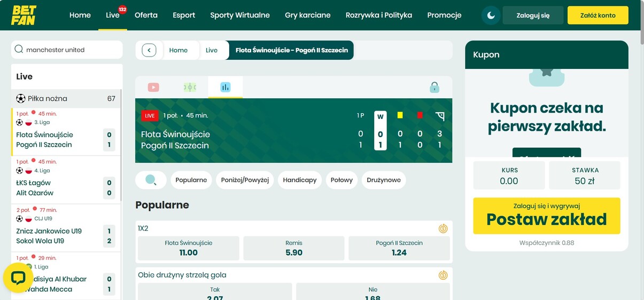644x300 pixels.
Task: Open Live section in navigation
Action: tap(113, 15)
